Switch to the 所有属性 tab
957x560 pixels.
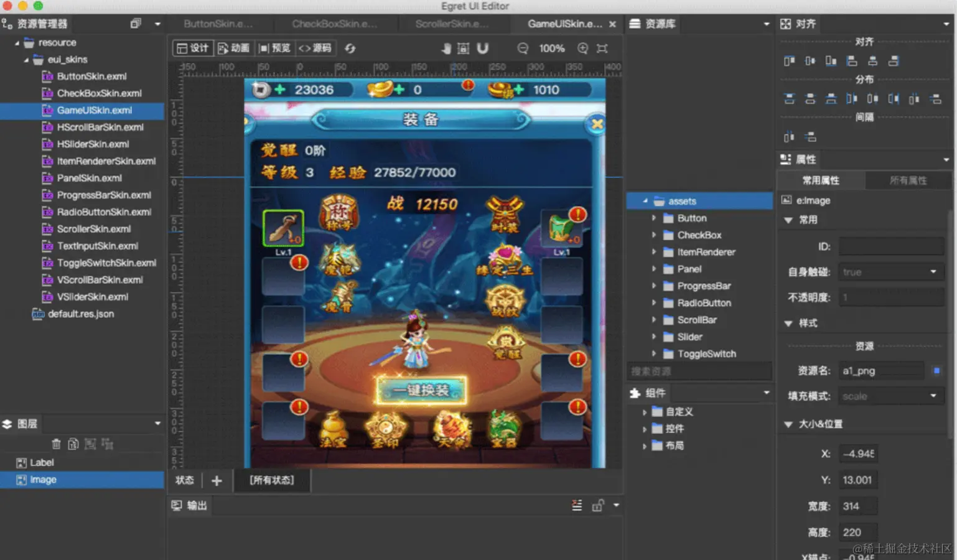click(x=908, y=180)
